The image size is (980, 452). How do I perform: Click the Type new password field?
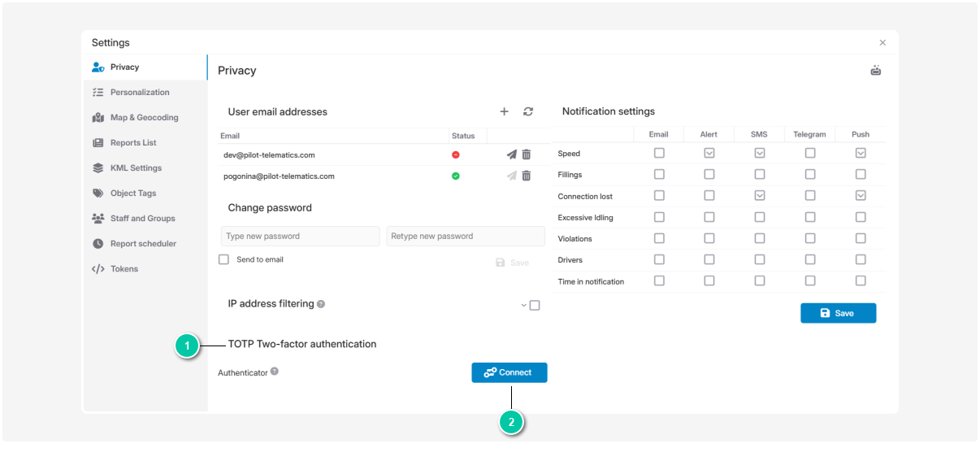[x=300, y=237]
